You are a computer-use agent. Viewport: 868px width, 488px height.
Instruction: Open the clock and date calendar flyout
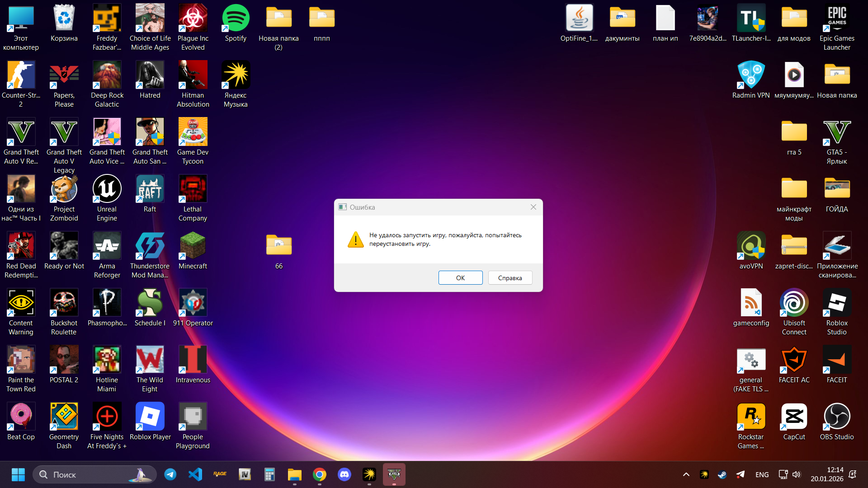(826, 474)
